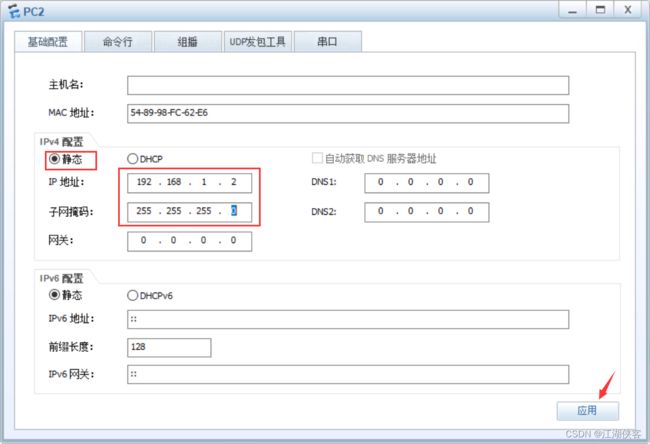Image resolution: width=650 pixels, height=444 pixels.
Task: Select the DHCPv6 radio button
Action: (133, 296)
